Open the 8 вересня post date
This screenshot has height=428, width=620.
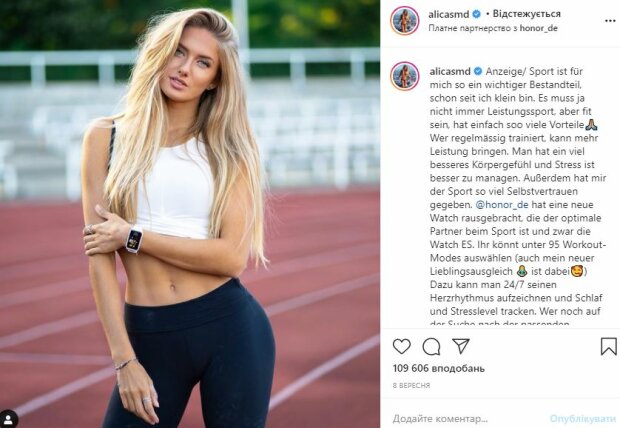pos(411,385)
